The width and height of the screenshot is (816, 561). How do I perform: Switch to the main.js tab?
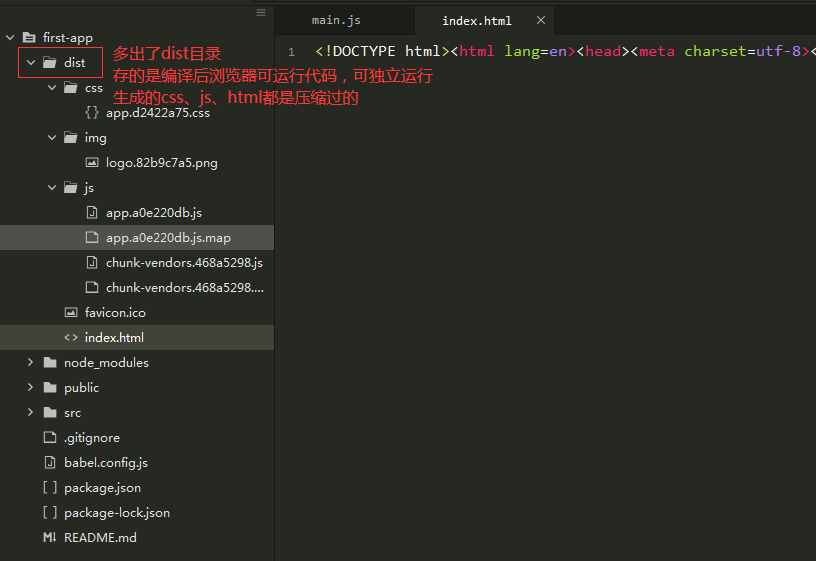click(336, 20)
